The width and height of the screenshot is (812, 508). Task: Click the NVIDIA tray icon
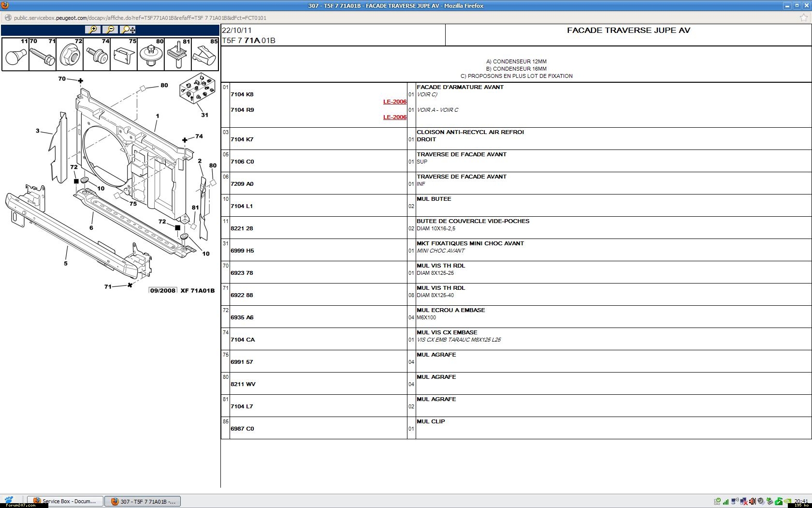(x=788, y=501)
